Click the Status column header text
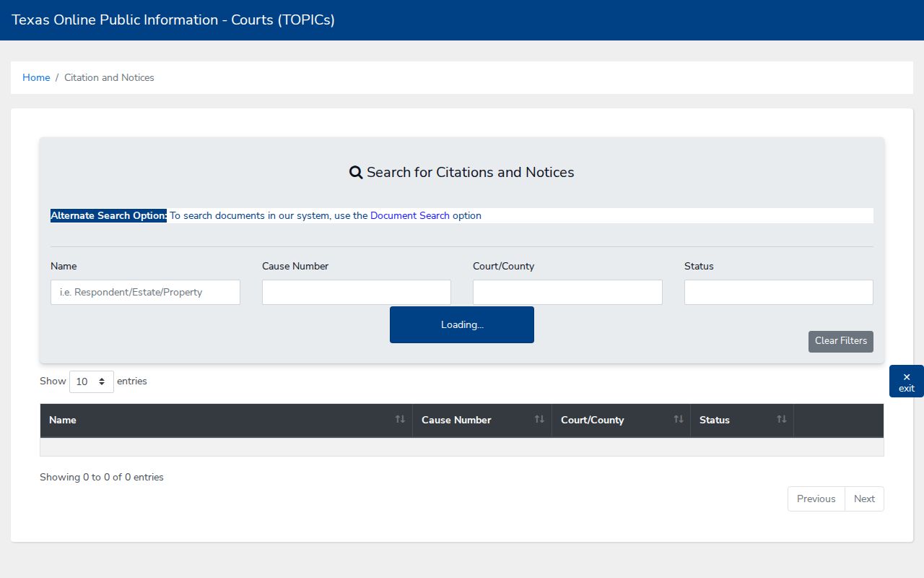The height and width of the screenshot is (578, 924). (715, 420)
